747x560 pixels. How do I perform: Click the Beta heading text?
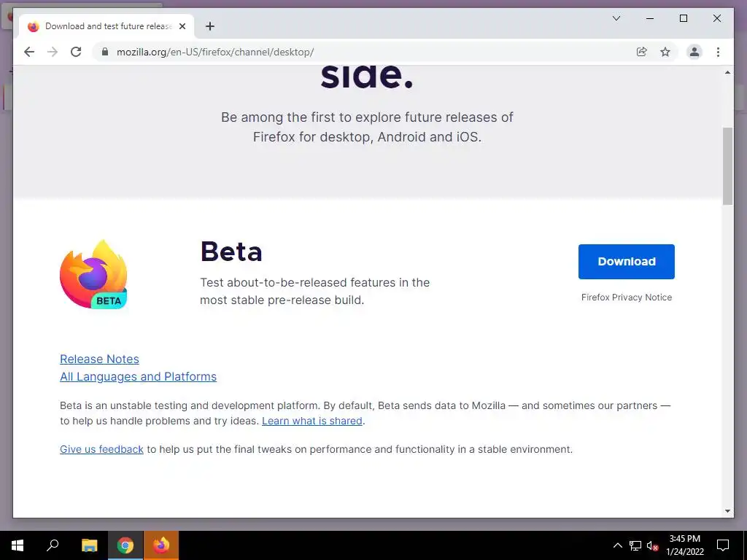[231, 252]
